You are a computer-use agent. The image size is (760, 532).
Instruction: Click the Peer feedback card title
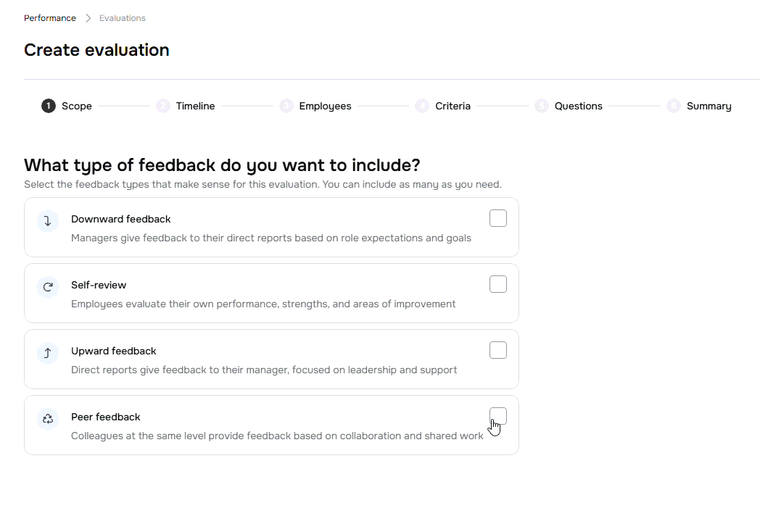[x=106, y=417]
